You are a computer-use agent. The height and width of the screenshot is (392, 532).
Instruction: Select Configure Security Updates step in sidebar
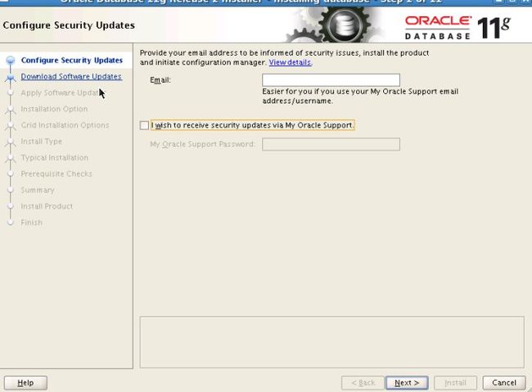[x=71, y=60]
